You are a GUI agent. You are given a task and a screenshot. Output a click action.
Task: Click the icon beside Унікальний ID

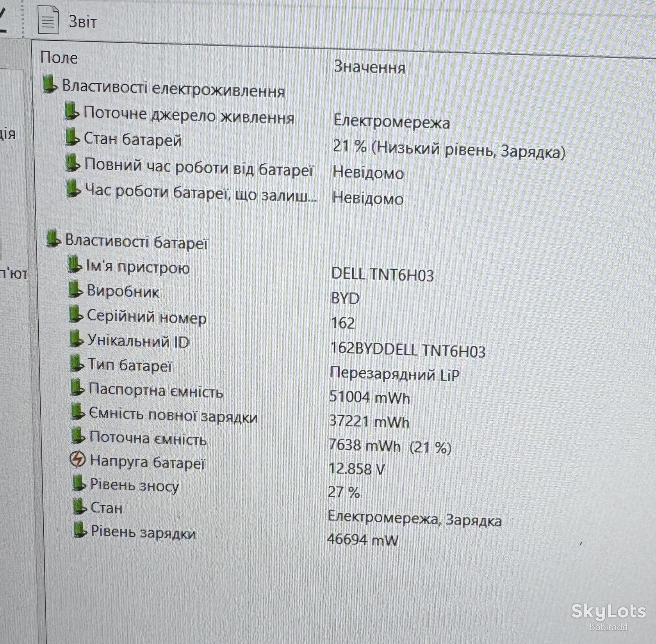[77, 339]
